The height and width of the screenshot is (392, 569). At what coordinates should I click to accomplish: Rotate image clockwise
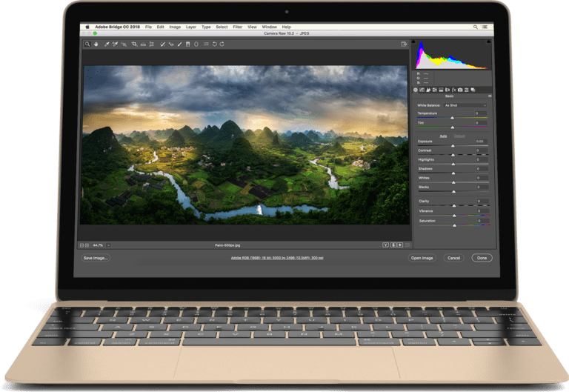click(222, 44)
